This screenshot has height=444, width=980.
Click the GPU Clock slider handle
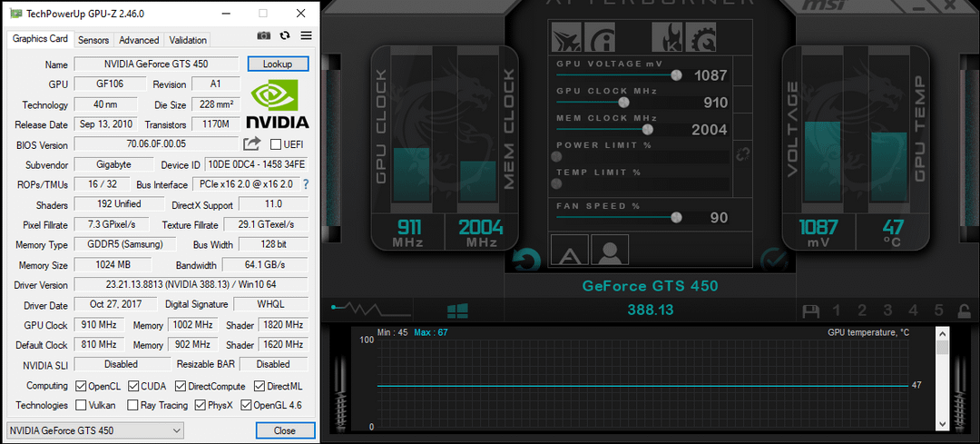pos(623,103)
